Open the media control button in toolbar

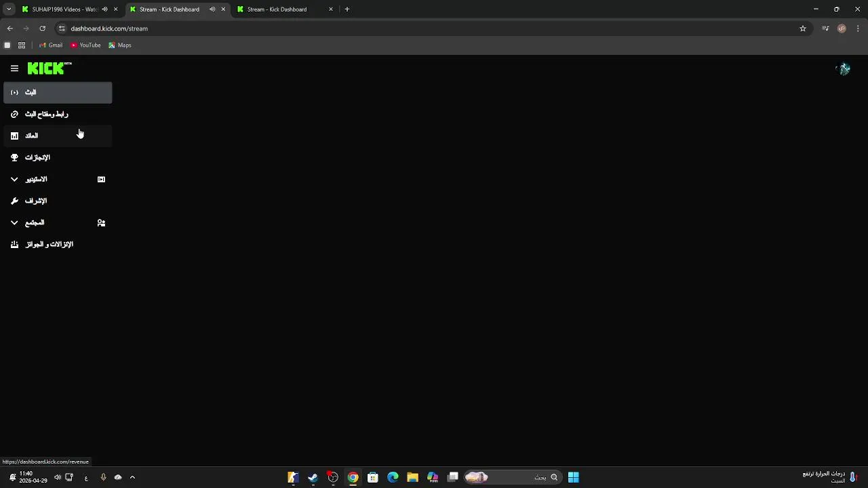click(x=825, y=28)
